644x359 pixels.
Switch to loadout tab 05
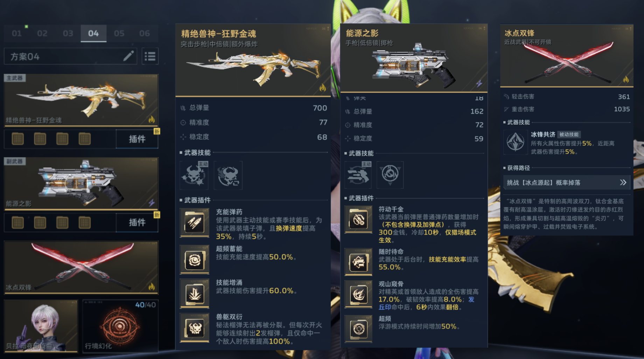pyautogui.click(x=119, y=33)
